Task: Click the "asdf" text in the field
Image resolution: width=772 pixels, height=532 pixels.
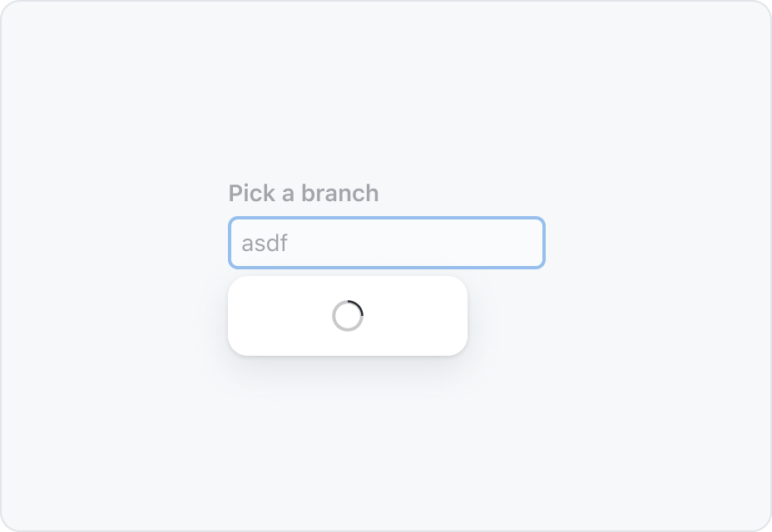Action: (265, 243)
